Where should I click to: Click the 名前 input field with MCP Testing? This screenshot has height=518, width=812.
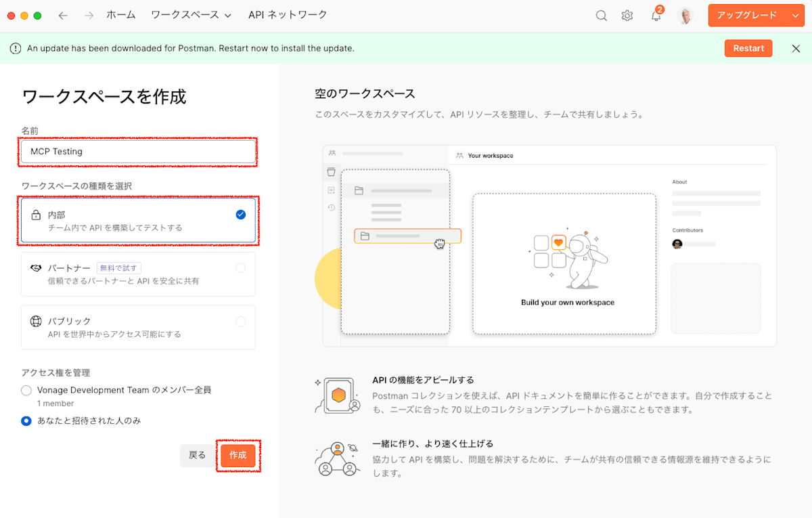pyautogui.click(x=138, y=152)
